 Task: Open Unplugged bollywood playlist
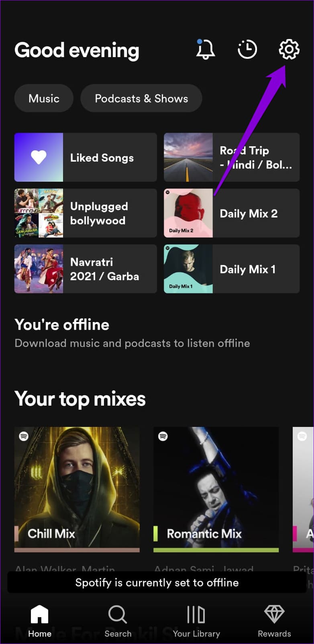[86, 213]
